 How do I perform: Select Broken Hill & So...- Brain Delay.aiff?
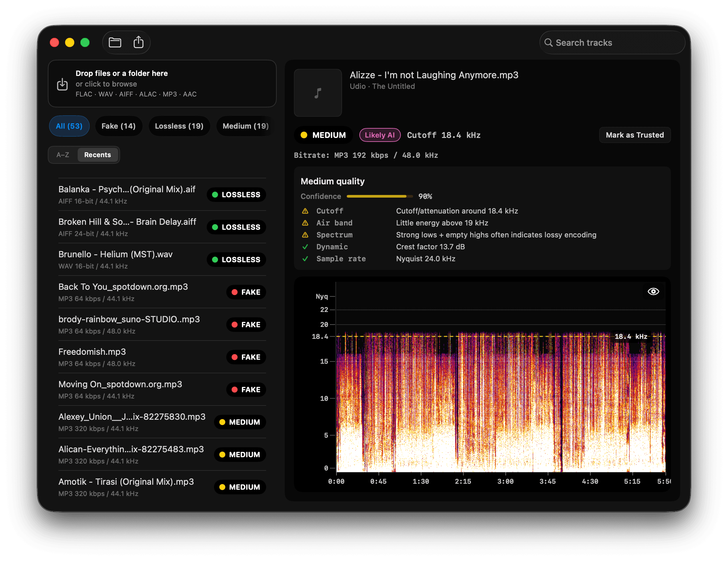(162, 227)
